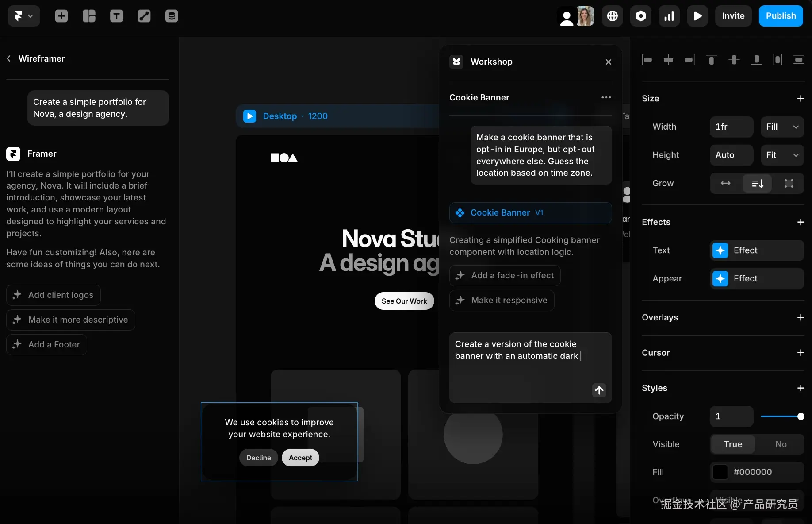Open site settings hexagon icon
Image resolution: width=812 pixels, height=524 pixels.
click(641, 16)
